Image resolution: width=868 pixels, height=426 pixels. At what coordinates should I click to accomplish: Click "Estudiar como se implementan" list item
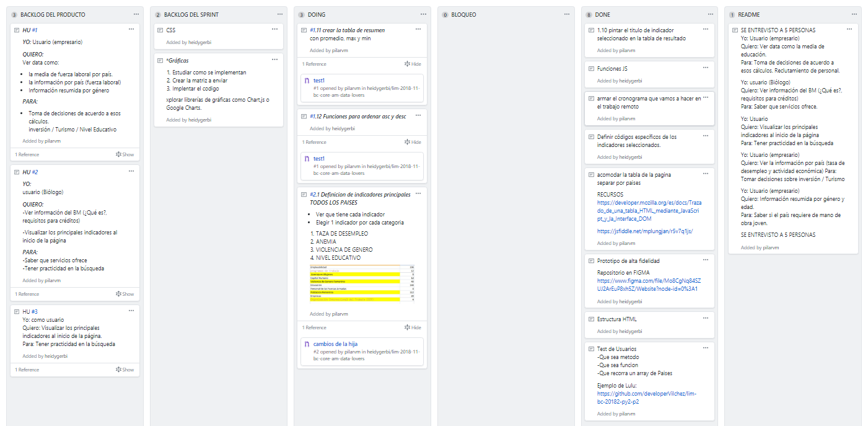[x=209, y=73]
